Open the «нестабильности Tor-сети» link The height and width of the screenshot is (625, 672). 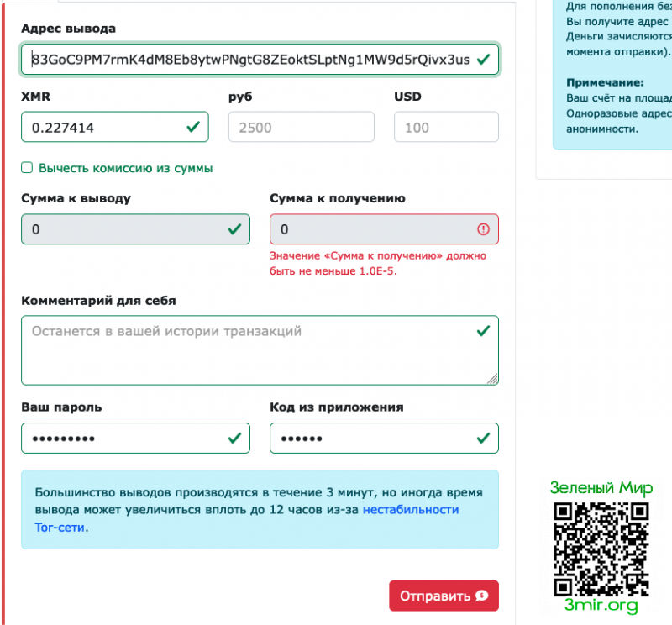410,510
